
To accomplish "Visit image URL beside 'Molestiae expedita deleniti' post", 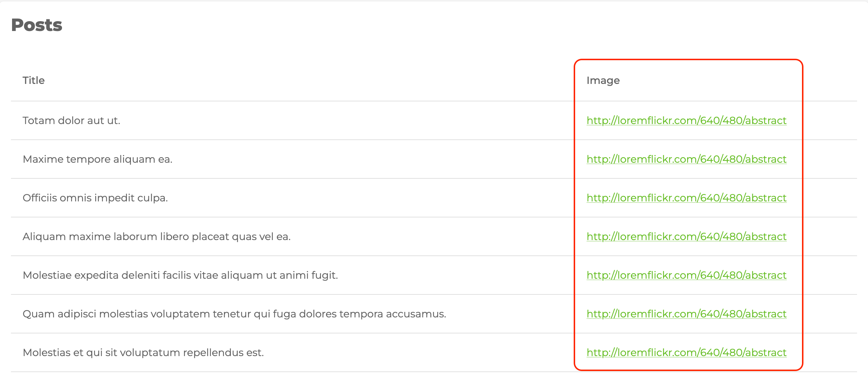I will pyautogui.click(x=686, y=275).
